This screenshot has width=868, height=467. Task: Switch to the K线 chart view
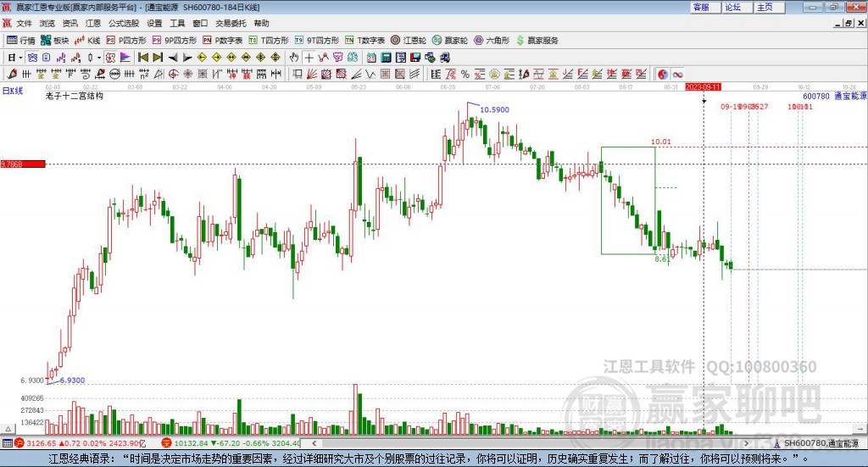(x=87, y=41)
